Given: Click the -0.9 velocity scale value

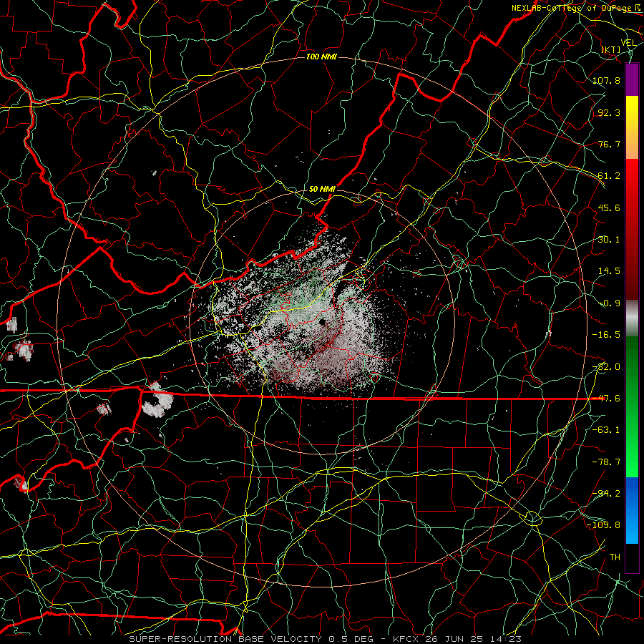Looking at the screenshot, I should pos(609,303).
